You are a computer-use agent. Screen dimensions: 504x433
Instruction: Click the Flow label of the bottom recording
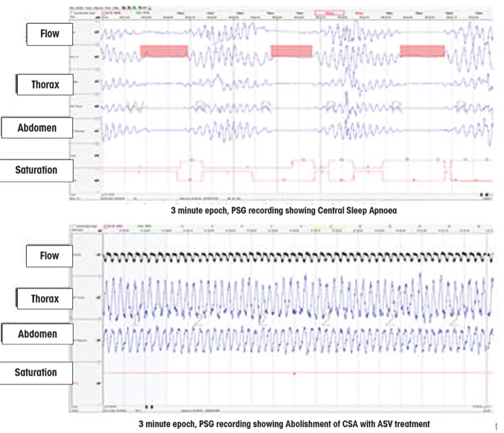pyautogui.click(x=50, y=256)
